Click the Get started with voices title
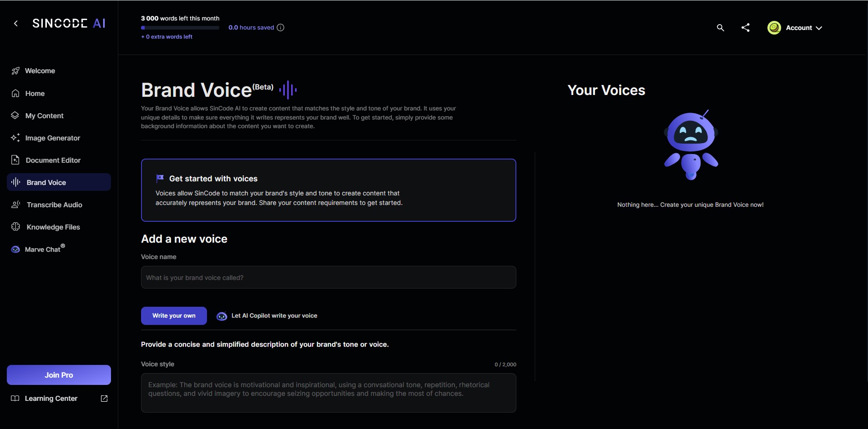The height and width of the screenshot is (429, 868). click(x=213, y=179)
